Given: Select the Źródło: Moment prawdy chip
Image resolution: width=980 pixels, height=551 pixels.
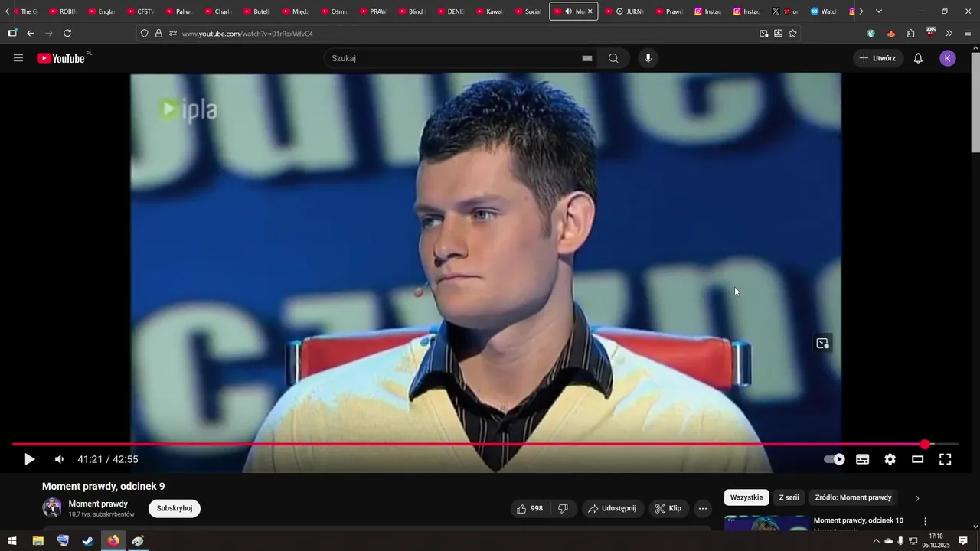Looking at the screenshot, I should pos(853,497).
